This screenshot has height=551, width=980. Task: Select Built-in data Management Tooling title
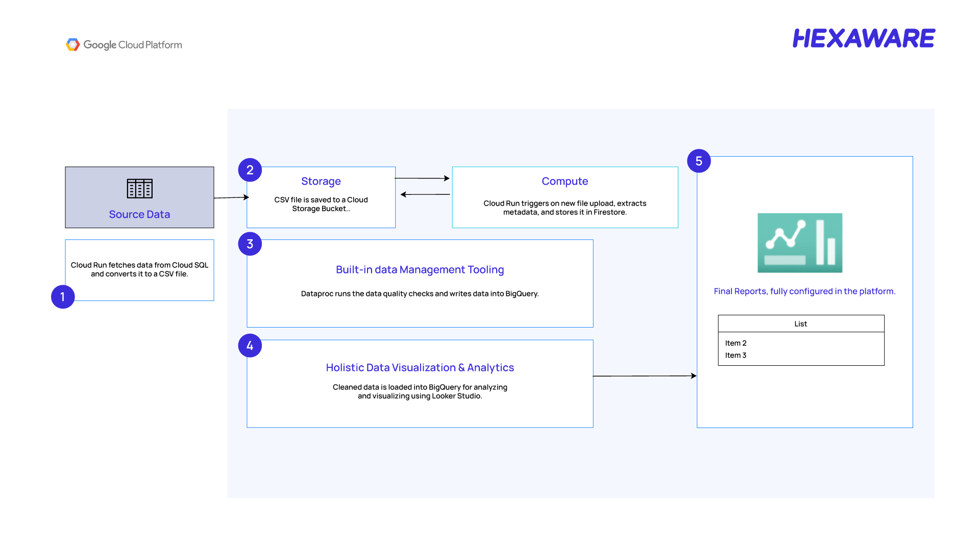coord(420,269)
